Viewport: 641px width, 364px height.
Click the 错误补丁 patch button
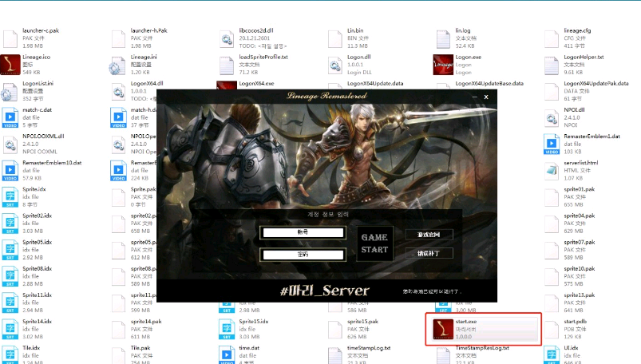[x=429, y=254]
